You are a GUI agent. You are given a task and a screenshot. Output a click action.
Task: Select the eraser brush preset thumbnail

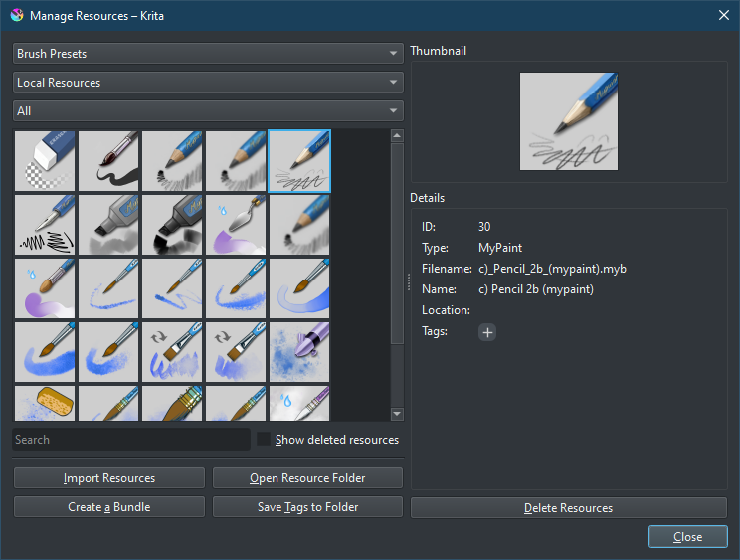[46, 161]
